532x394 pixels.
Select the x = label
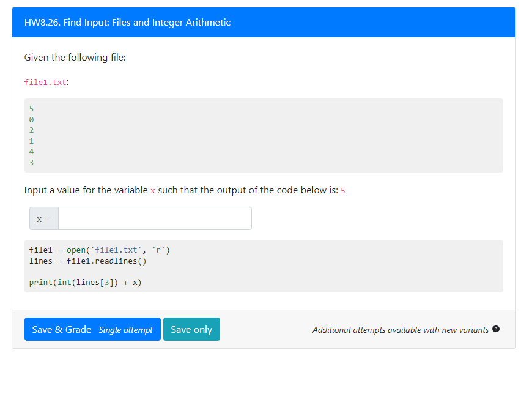tap(43, 218)
